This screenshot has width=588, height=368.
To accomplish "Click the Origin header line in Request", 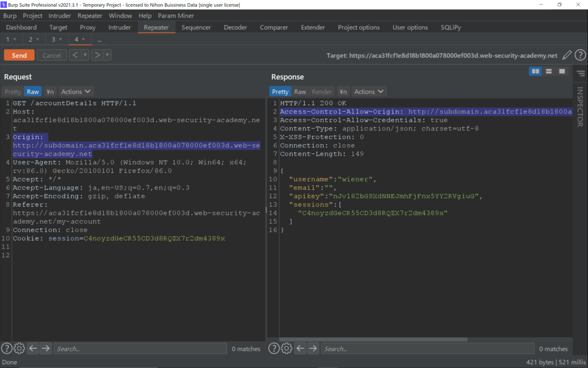I will [x=137, y=145].
